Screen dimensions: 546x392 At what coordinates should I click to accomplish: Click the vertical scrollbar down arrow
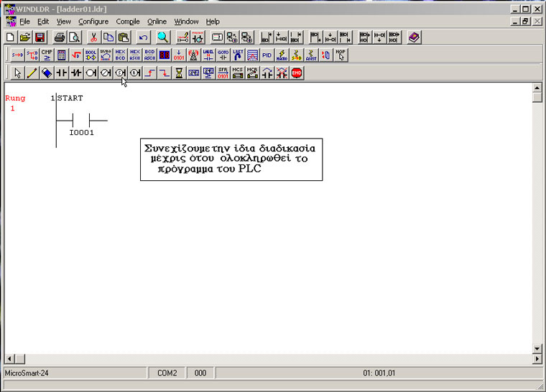537,348
